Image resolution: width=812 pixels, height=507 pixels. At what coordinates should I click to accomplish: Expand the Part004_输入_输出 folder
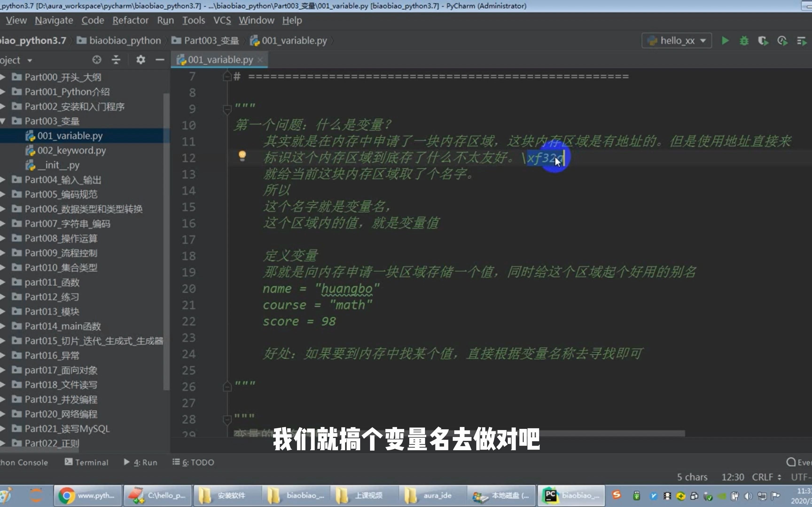click(3, 180)
